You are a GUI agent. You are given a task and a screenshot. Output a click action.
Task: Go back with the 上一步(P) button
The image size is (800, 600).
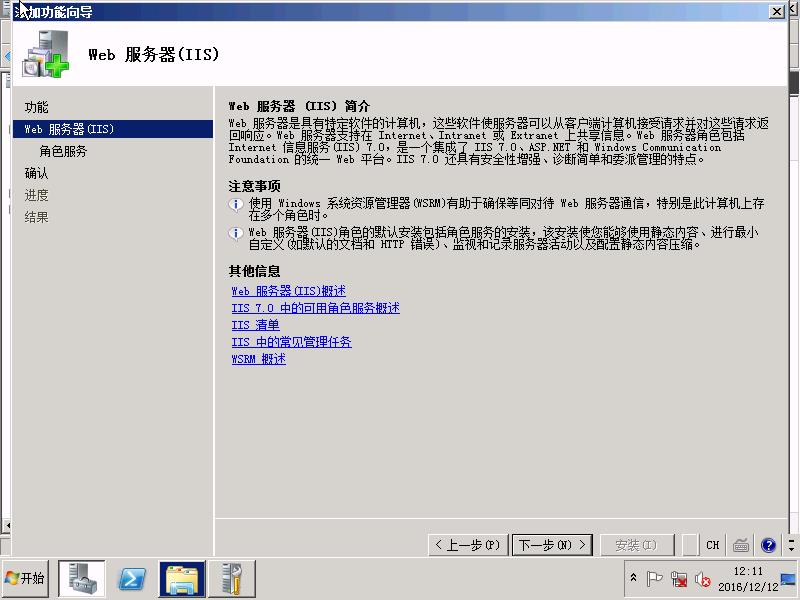coord(467,545)
